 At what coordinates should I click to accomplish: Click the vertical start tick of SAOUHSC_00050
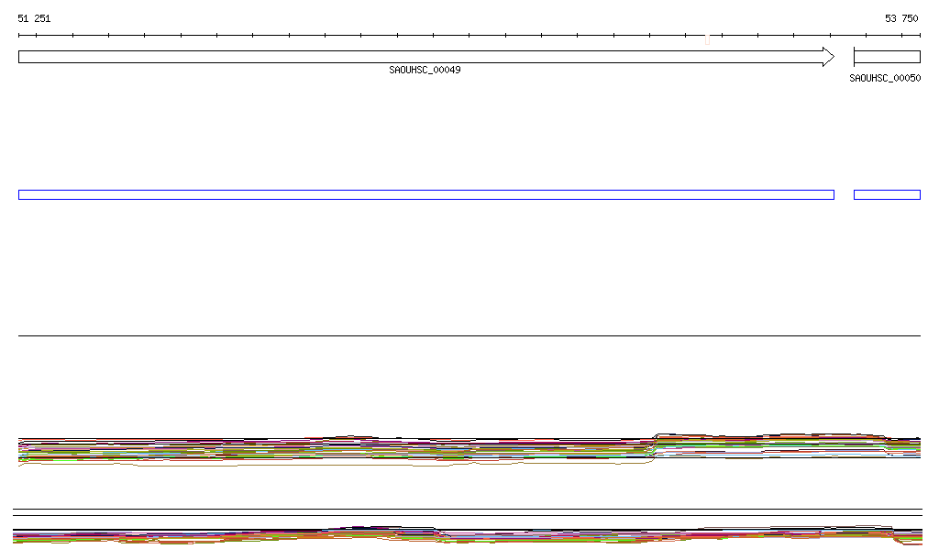pos(854,57)
